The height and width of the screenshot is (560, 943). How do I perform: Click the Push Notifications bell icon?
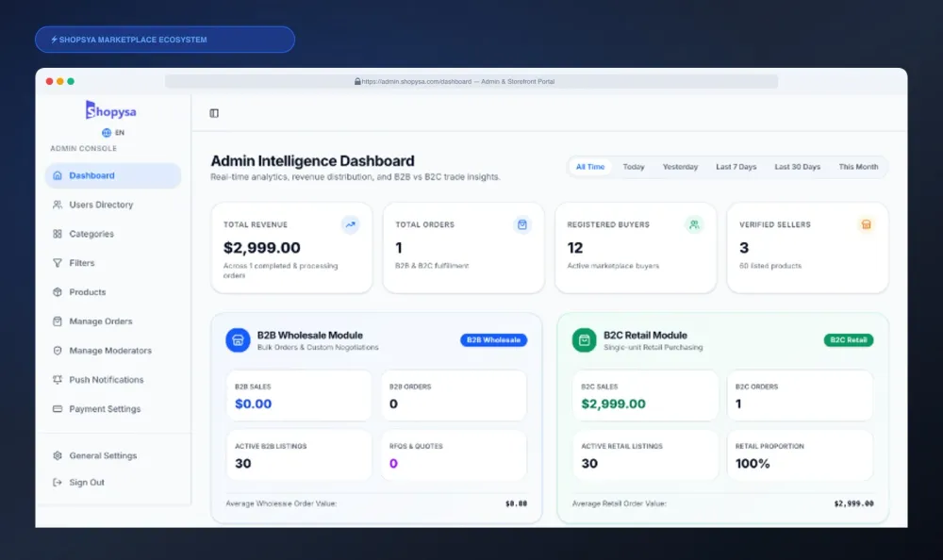pyautogui.click(x=58, y=380)
